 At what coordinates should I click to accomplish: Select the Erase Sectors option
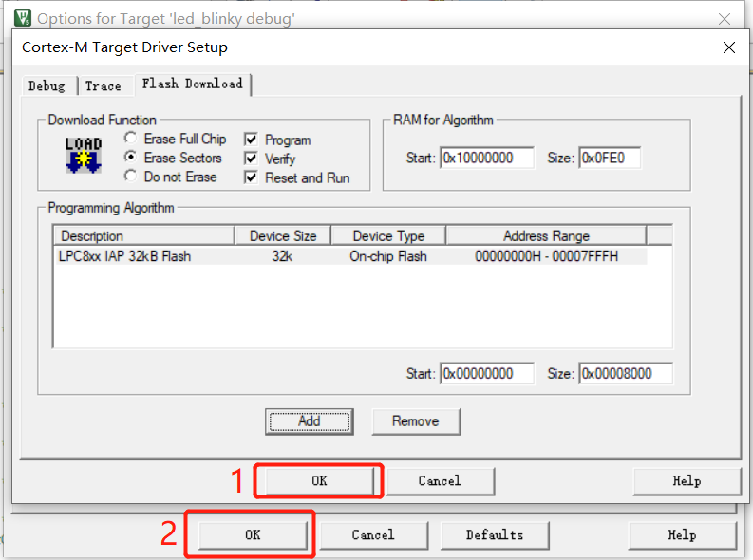click(131, 158)
